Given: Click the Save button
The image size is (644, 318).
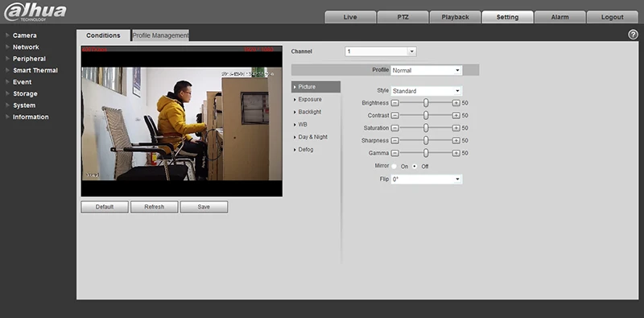Looking at the screenshot, I should (204, 207).
